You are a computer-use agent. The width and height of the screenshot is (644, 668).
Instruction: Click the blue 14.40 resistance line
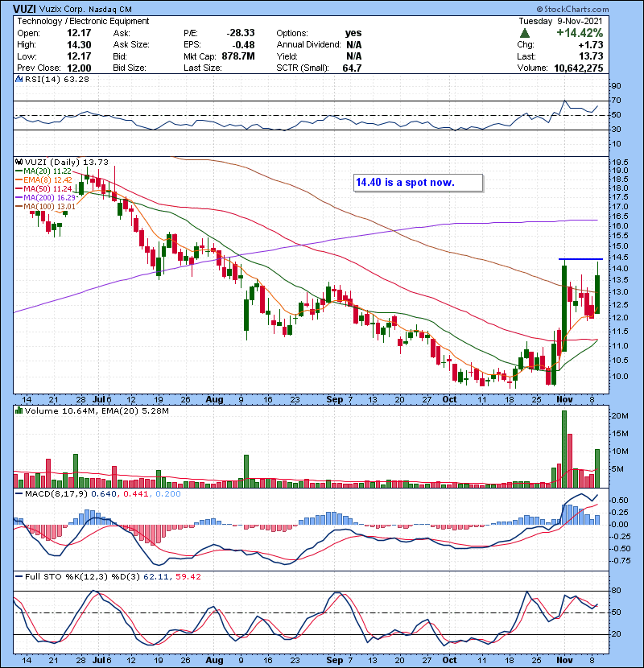(x=580, y=259)
